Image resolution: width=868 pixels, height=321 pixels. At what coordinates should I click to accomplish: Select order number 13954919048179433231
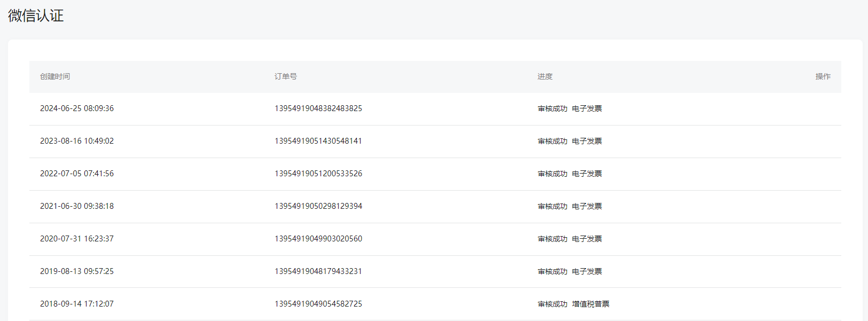click(318, 271)
